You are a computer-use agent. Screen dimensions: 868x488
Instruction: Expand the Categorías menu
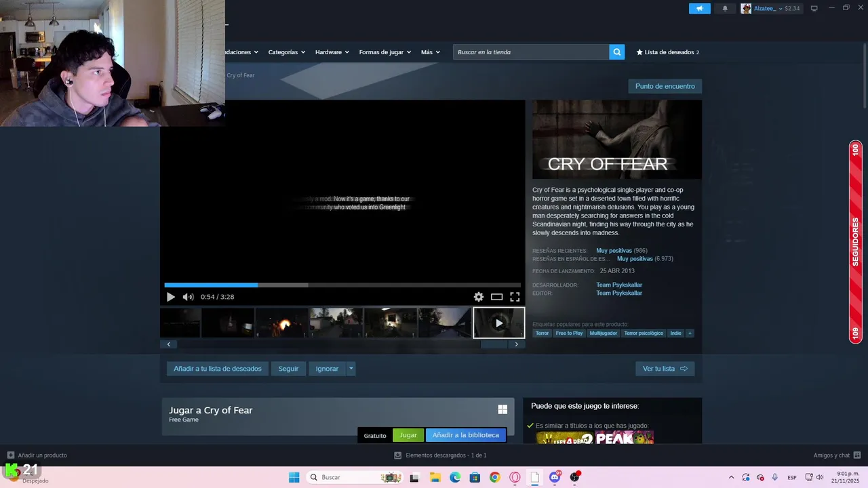(x=286, y=52)
